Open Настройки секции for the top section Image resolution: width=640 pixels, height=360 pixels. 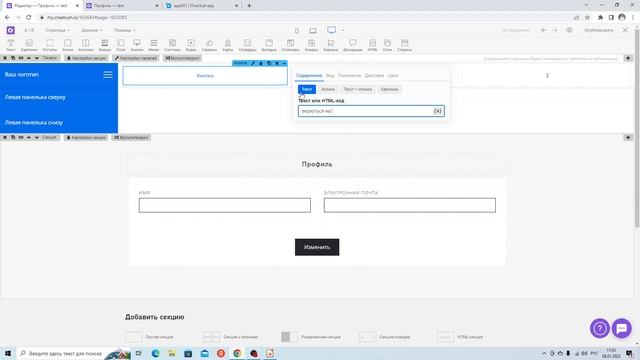pyautogui.click(x=86, y=58)
